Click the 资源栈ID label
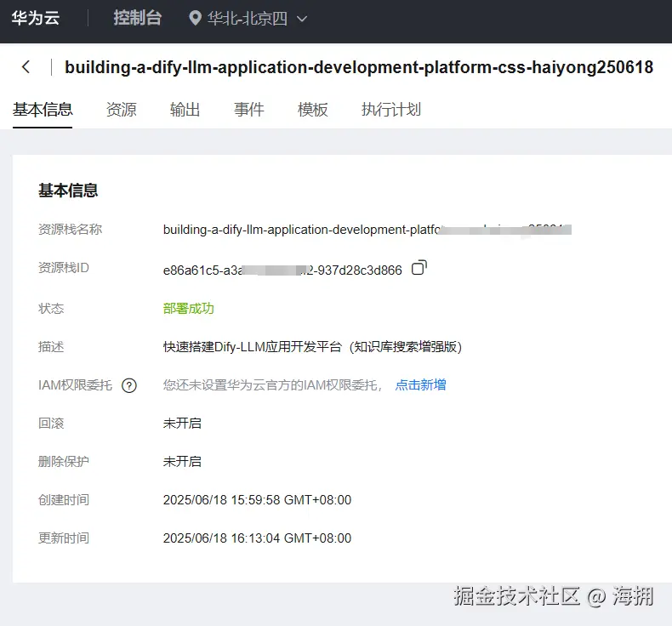The height and width of the screenshot is (626, 672). [64, 268]
